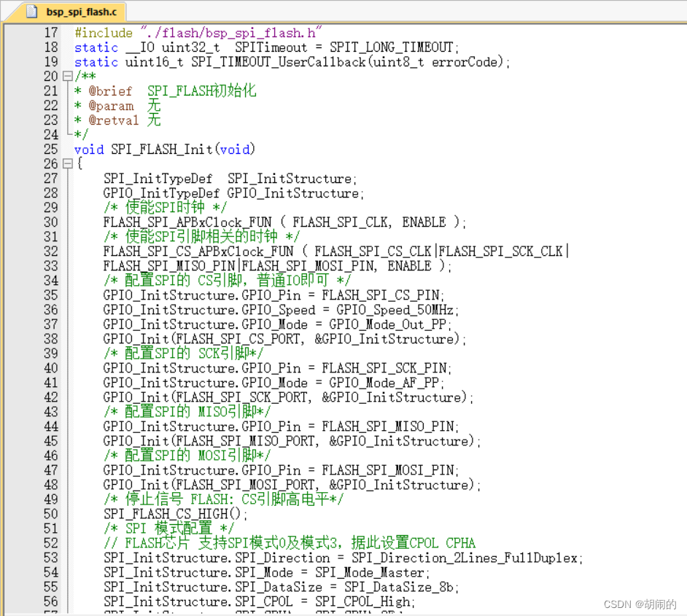Click GPIO_Speed_50MHz on line 36
This screenshot has height=616, width=687.
tap(395, 310)
